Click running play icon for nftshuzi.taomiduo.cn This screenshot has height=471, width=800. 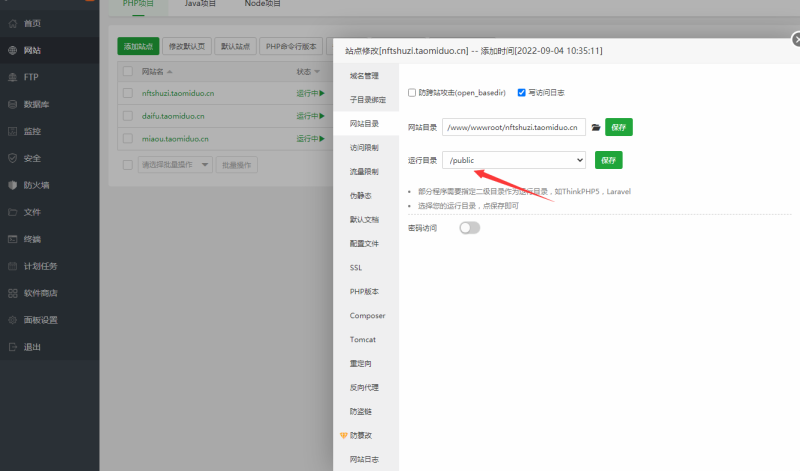coord(322,93)
